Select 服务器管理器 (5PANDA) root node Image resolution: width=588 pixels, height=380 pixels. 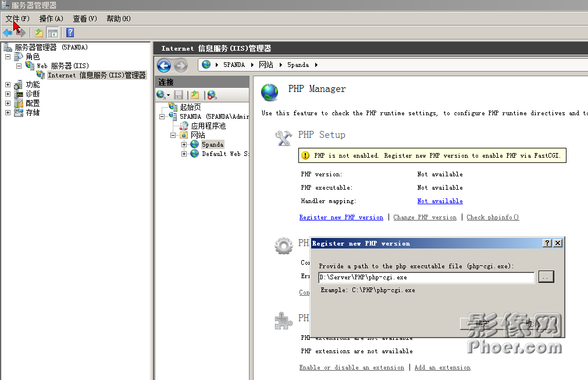pos(51,47)
